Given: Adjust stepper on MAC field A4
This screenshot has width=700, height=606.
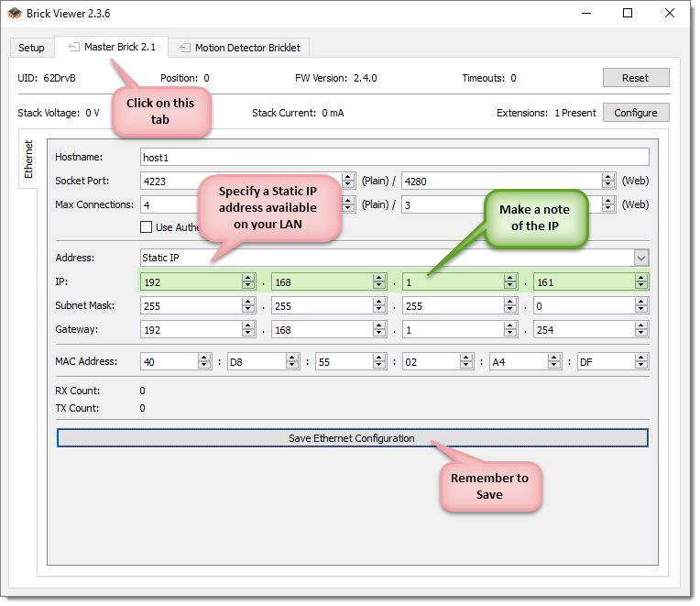Looking at the screenshot, I should (554, 362).
